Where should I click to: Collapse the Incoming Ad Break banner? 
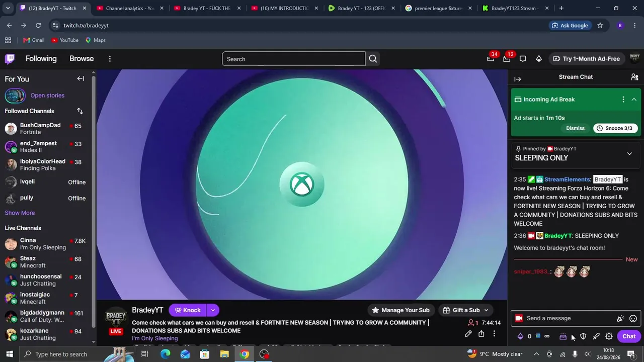(x=634, y=100)
